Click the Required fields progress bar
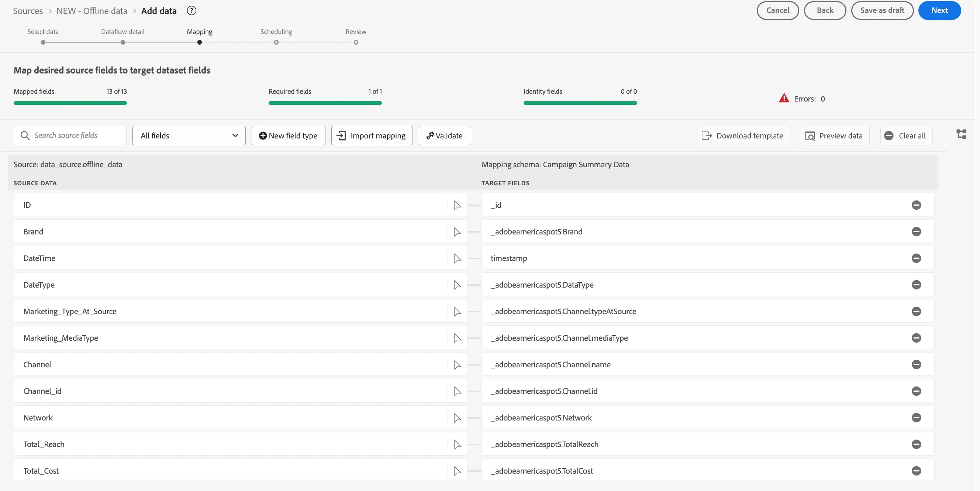Image resolution: width=980 pixels, height=491 pixels. click(325, 103)
